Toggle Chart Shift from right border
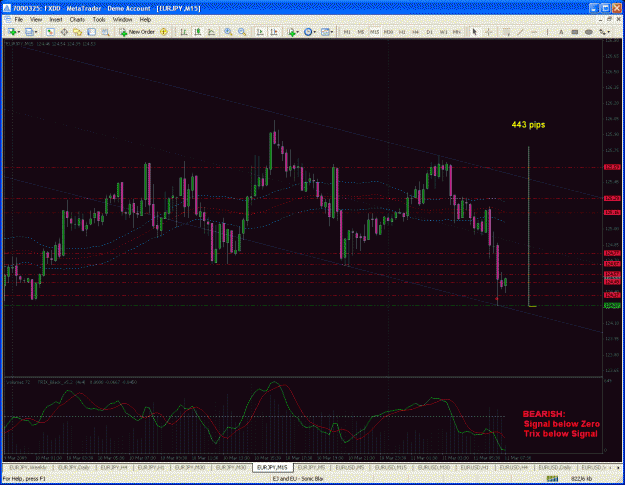This screenshot has width=625, height=485. point(273,32)
